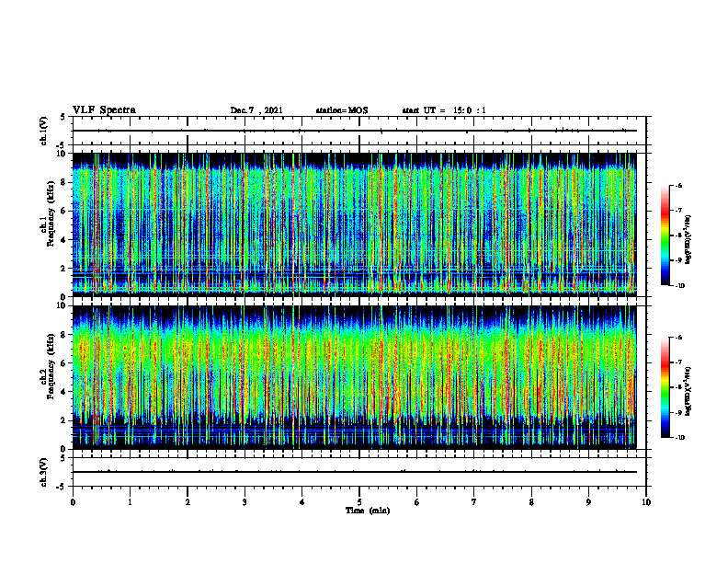
Task: Select the "start UT = 15: 0 : 1" text
Action: (444, 110)
